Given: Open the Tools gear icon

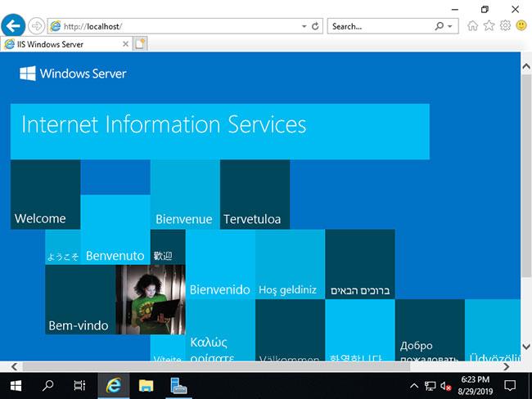Looking at the screenshot, I should 505,26.
